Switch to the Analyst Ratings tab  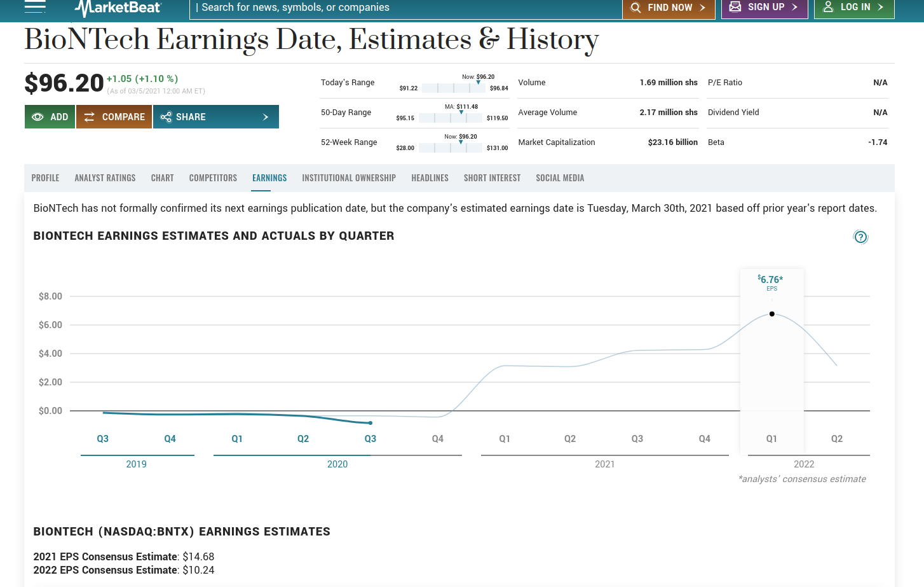[x=105, y=178]
